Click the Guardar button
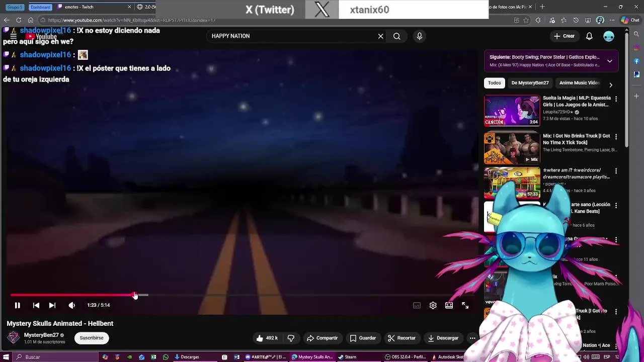Viewport: 644px width, 362px height. click(x=363, y=338)
